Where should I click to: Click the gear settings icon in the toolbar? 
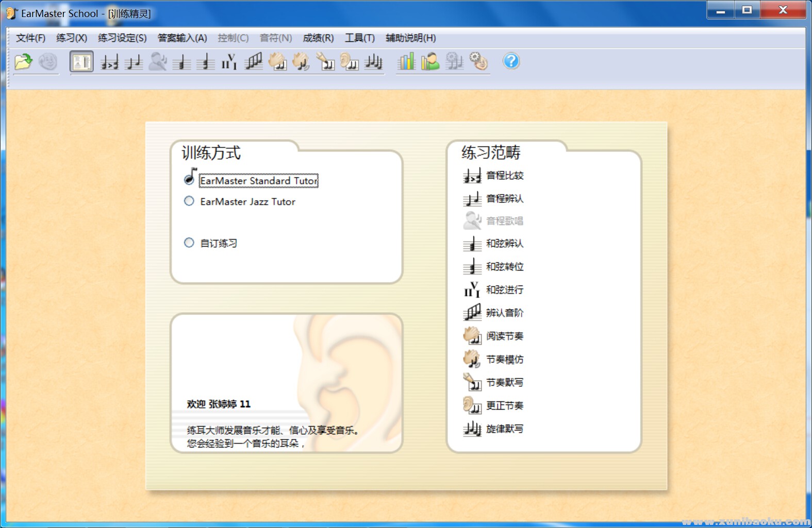[478, 62]
